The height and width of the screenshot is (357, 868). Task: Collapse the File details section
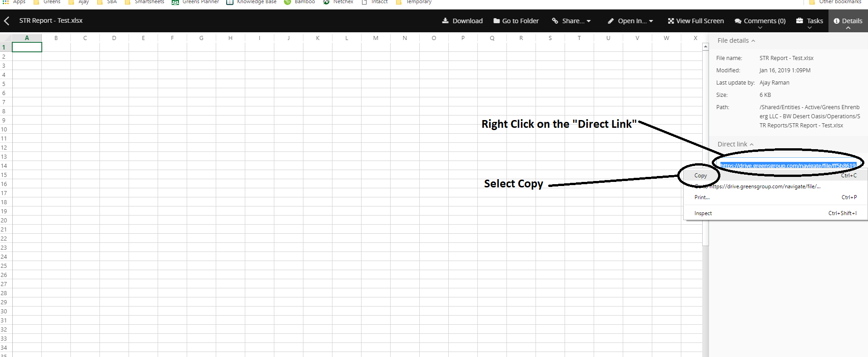736,40
